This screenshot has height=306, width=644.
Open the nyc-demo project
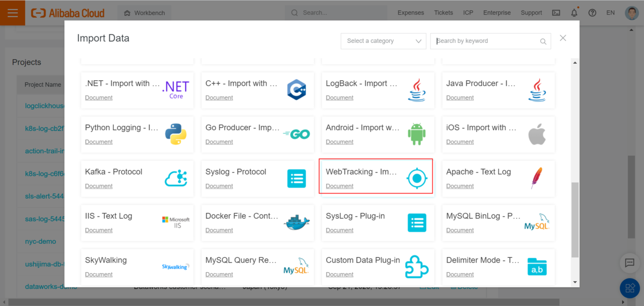41,242
